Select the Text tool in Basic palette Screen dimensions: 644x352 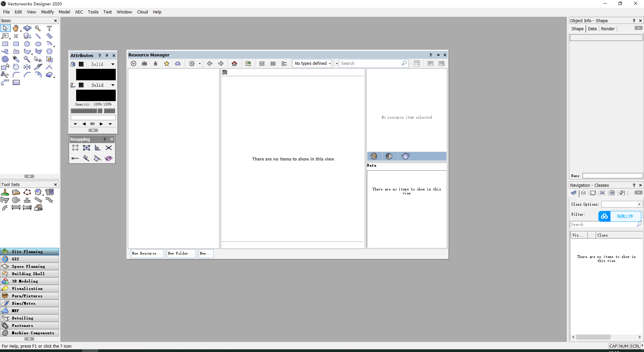pyautogui.click(x=49, y=29)
